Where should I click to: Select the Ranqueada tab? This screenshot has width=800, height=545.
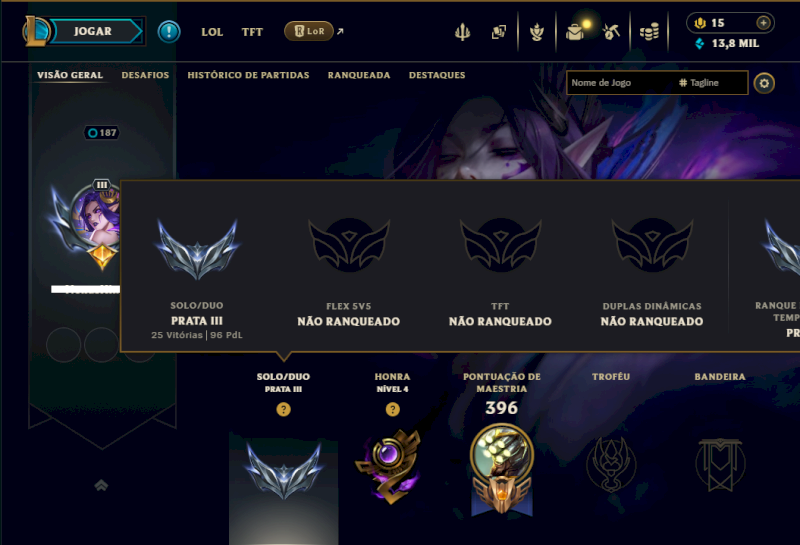click(359, 75)
